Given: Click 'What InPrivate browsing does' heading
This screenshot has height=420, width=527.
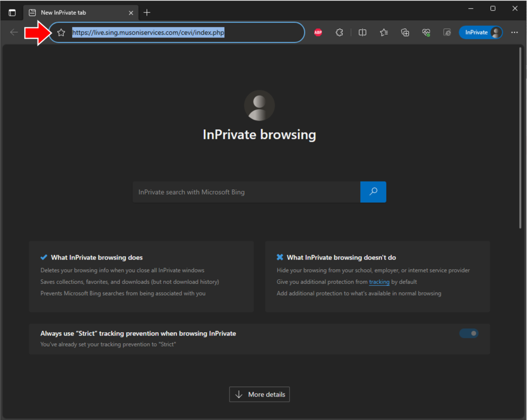Looking at the screenshot, I should pyautogui.click(x=97, y=258).
